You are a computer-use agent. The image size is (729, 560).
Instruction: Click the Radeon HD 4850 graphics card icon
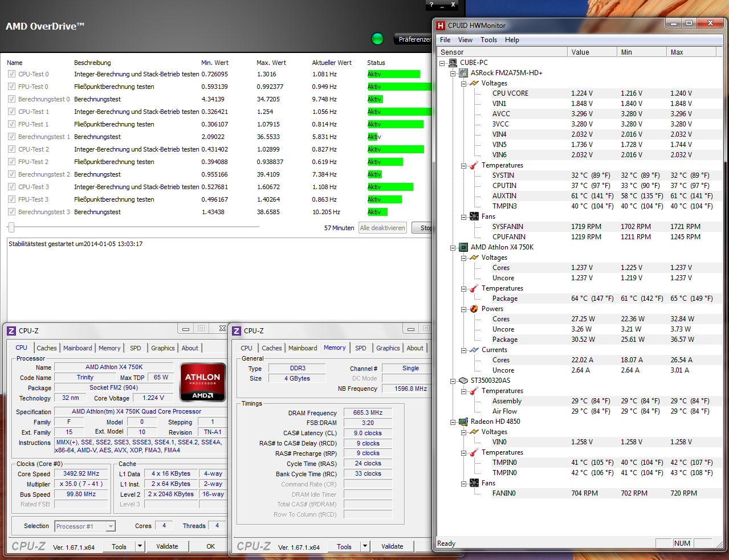click(463, 422)
